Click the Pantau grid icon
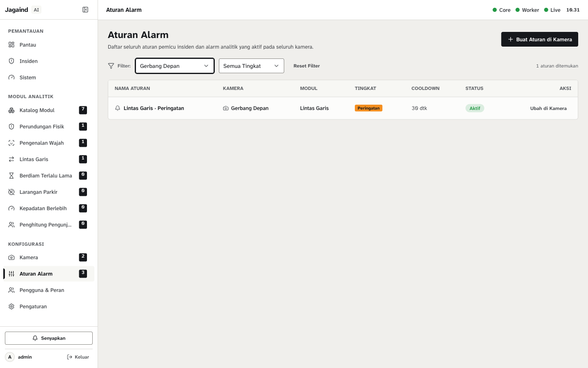 click(11, 45)
